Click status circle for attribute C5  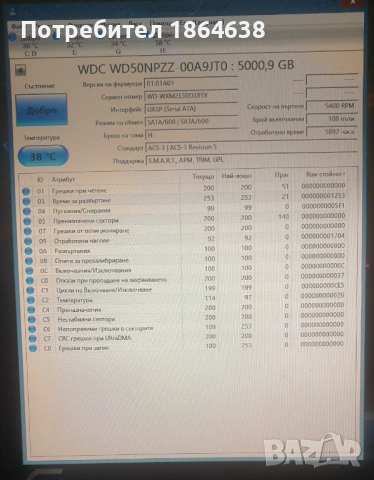(x=32, y=319)
